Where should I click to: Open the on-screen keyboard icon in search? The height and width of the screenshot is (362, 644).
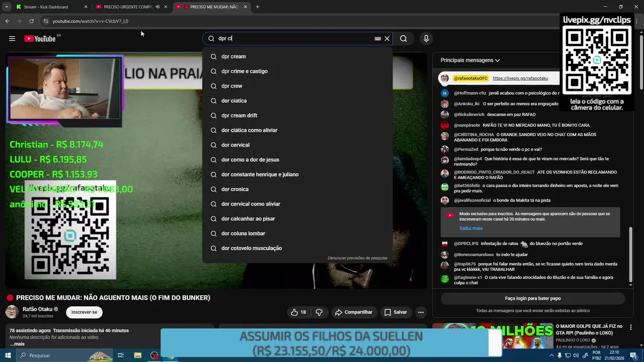point(377,39)
